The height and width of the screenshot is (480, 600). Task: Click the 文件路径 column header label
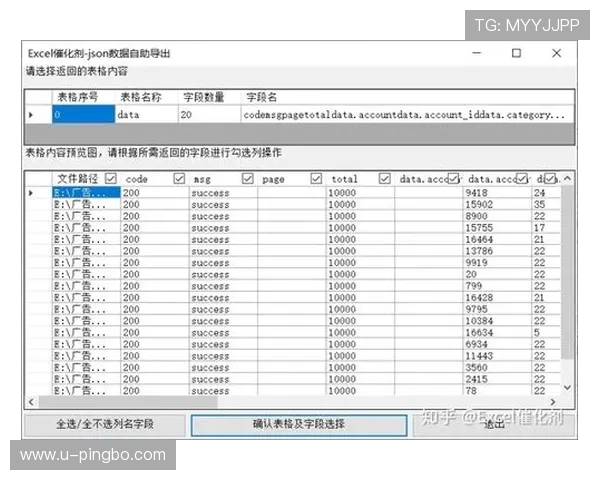pyautogui.click(x=78, y=179)
